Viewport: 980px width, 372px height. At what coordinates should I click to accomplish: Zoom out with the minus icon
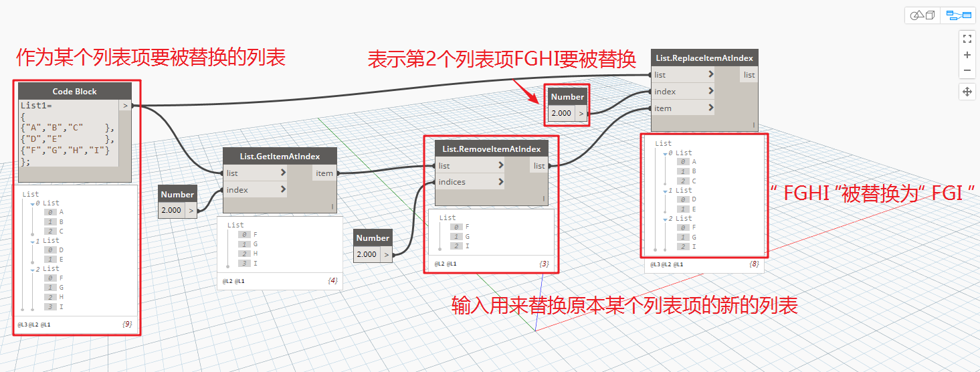(967, 70)
